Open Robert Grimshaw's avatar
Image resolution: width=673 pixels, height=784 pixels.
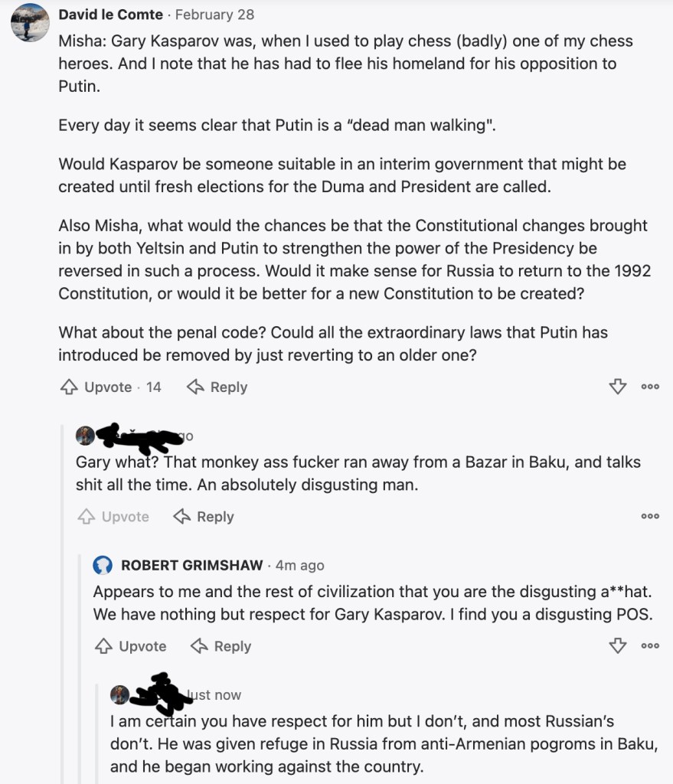[x=103, y=566]
